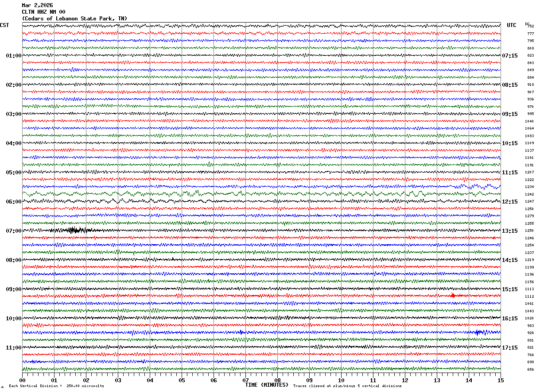Click the blue seismic burst near minute 14

(480, 332)
